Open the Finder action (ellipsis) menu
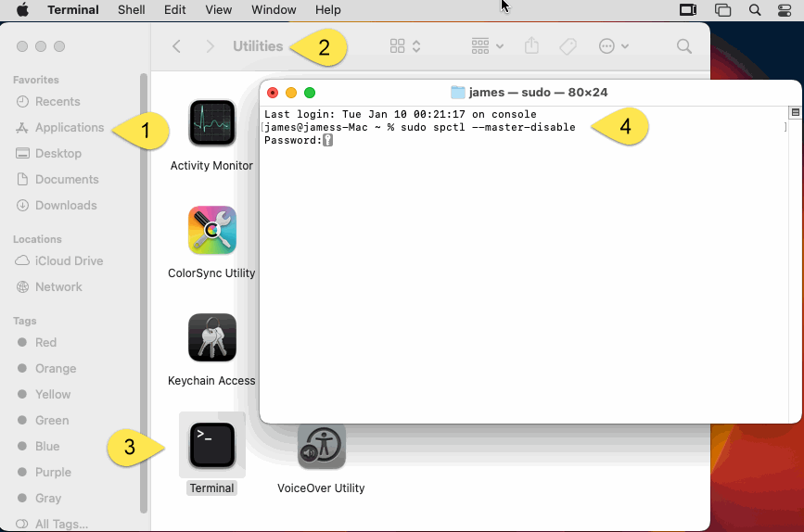 [x=606, y=46]
